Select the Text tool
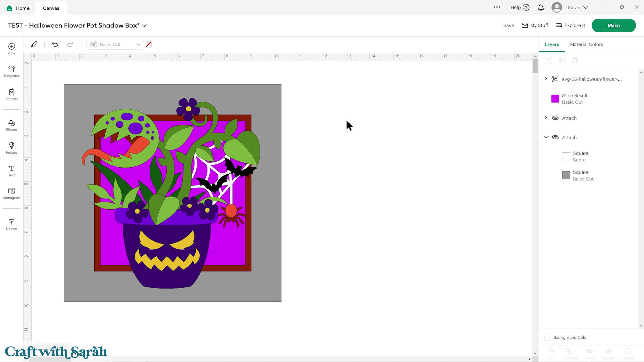The width and height of the screenshot is (644, 362). tap(11, 171)
